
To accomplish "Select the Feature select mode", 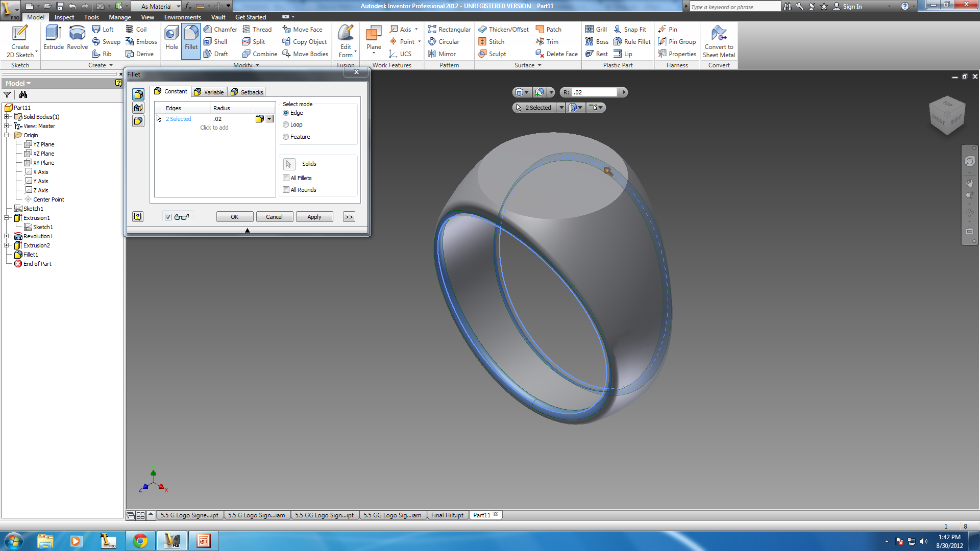I will coord(286,137).
